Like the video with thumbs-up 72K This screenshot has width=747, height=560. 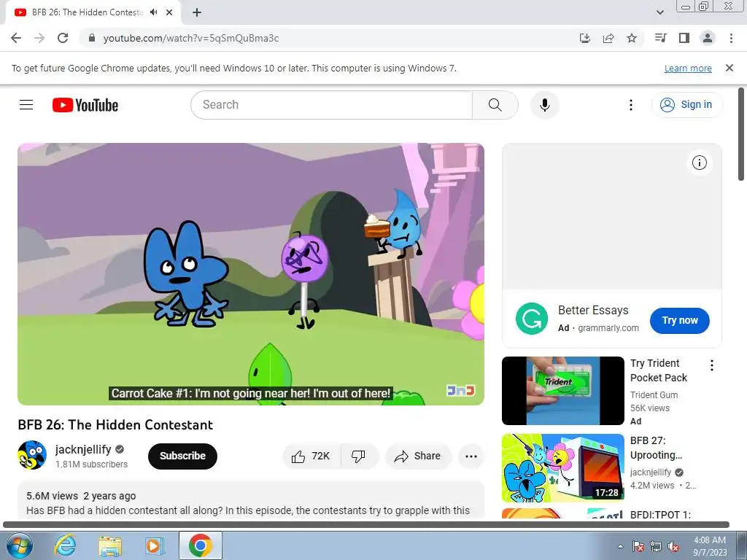tap(311, 456)
